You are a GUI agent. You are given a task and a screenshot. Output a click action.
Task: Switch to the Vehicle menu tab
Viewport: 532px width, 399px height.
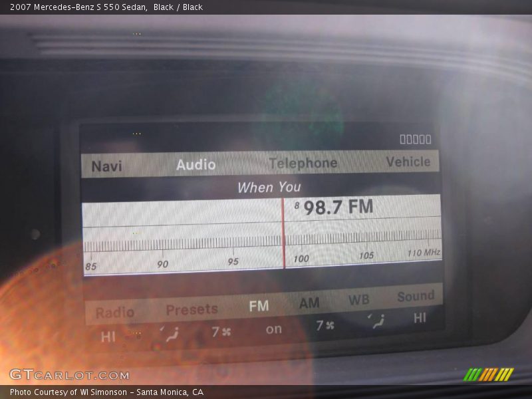pos(408,162)
